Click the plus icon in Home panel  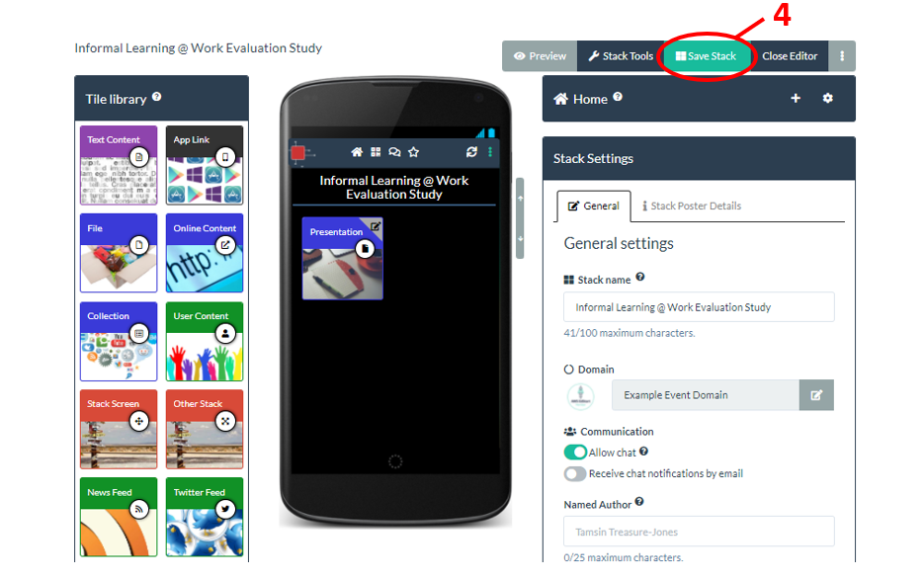tap(795, 99)
